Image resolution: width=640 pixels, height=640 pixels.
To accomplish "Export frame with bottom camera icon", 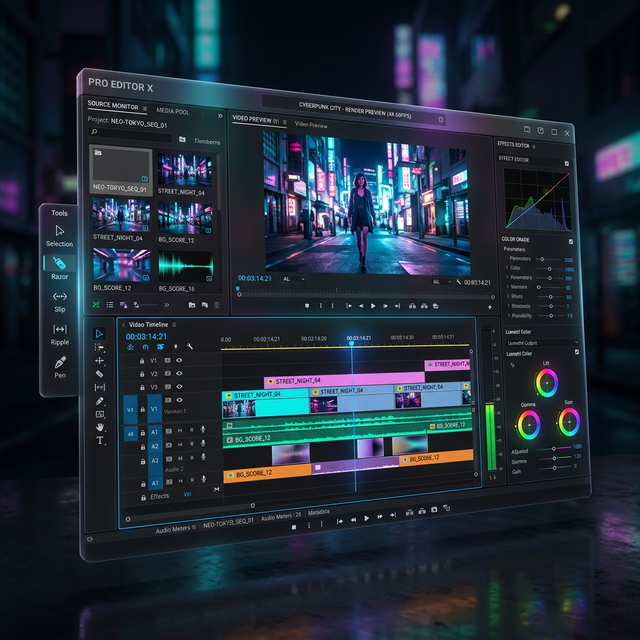I will [434, 509].
